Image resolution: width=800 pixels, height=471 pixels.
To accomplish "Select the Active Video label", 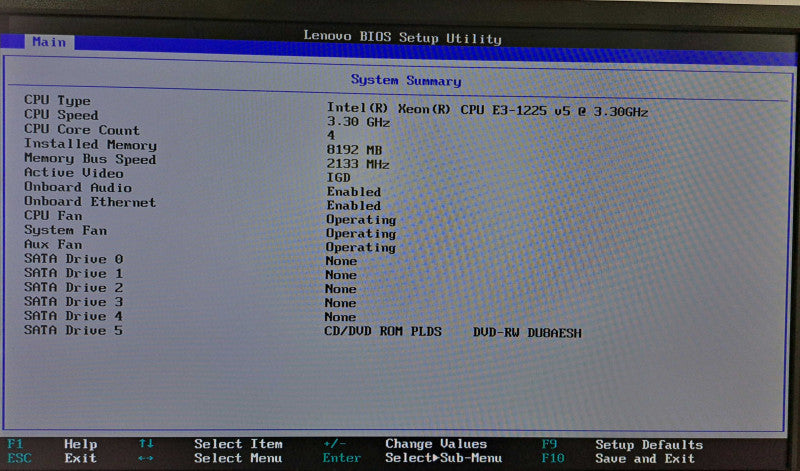I will pos(73,172).
